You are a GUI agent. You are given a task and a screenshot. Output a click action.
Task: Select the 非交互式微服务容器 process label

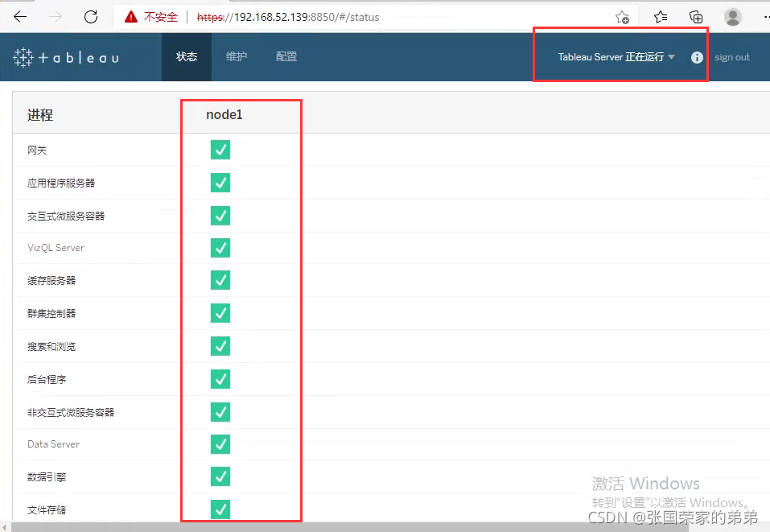(x=71, y=413)
